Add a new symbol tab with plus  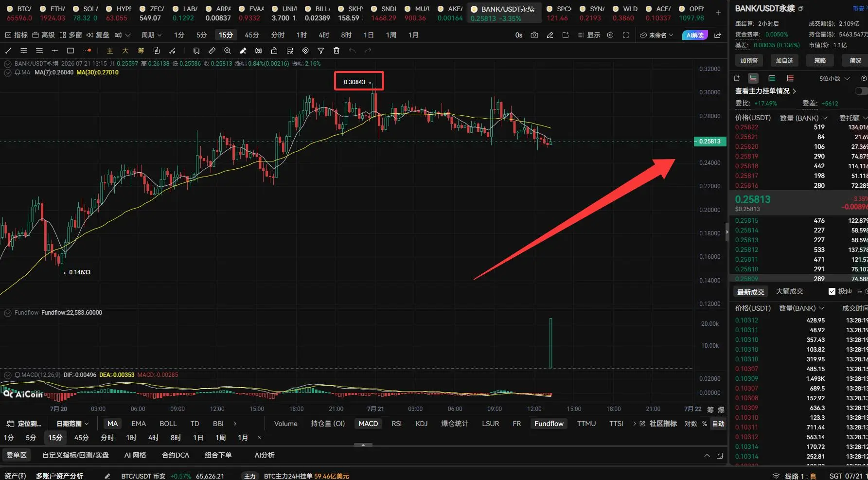[718, 13]
